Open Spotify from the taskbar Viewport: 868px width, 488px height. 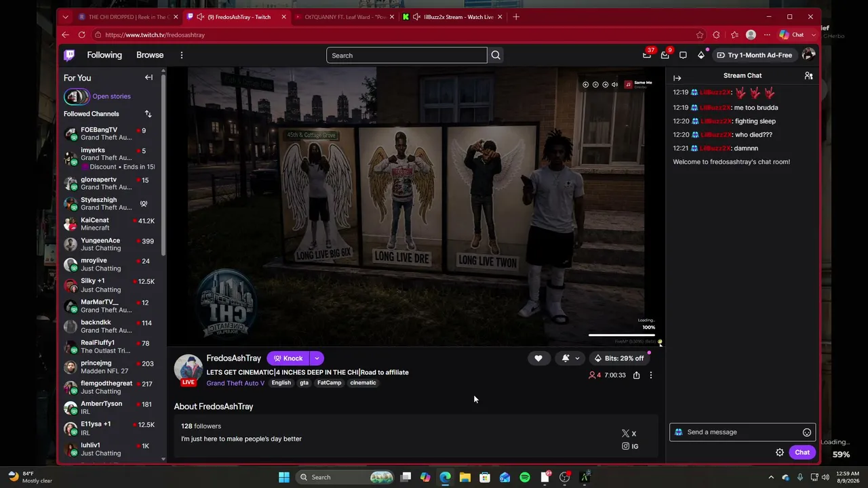point(525,477)
